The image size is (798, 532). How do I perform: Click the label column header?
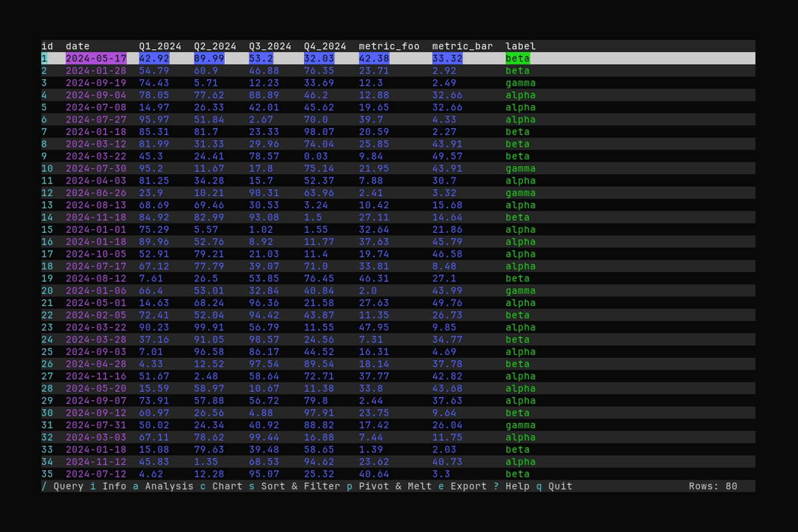pos(520,46)
